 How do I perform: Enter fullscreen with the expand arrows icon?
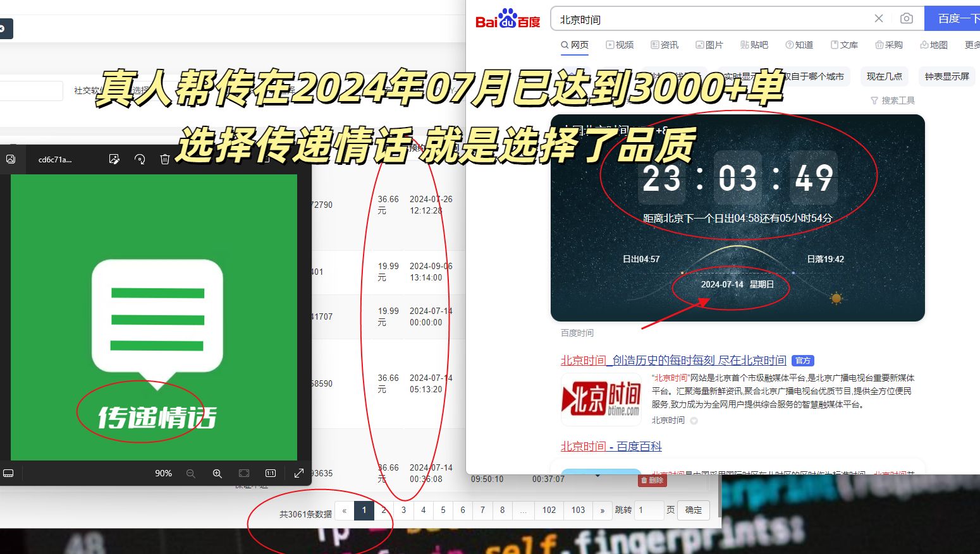(x=298, y=473)
